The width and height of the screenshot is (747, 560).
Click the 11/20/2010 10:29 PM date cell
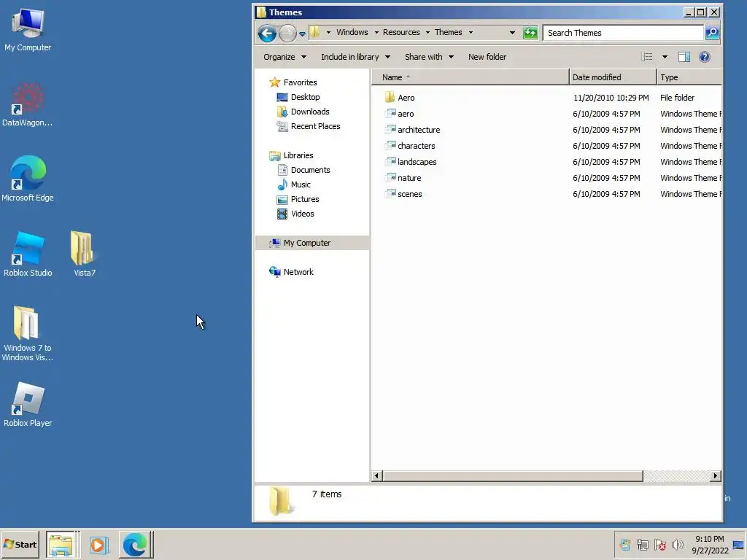[611, 98]
